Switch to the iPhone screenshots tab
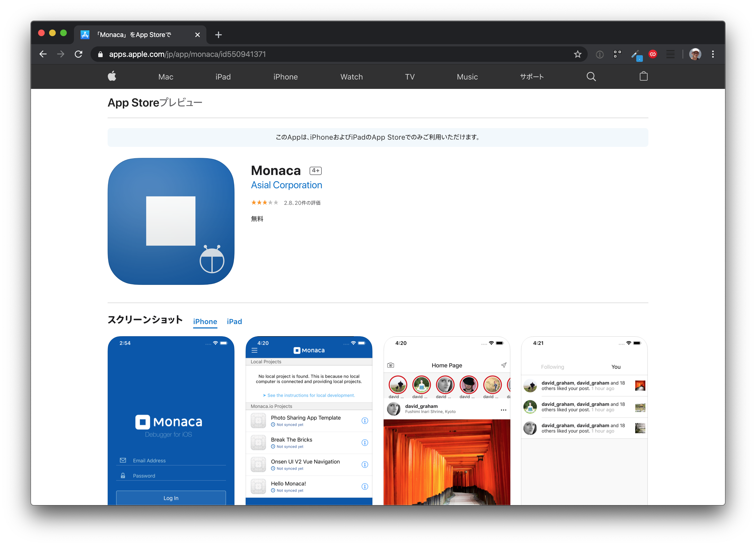Viewport: 756px width, 546px height. click(x=205, y=322)
